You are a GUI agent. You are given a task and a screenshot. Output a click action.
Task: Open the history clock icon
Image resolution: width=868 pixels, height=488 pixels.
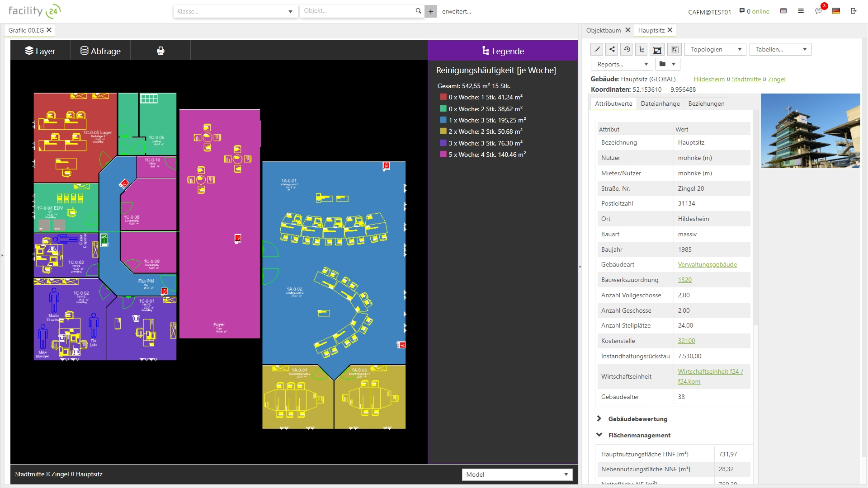(x=627, y=49)
